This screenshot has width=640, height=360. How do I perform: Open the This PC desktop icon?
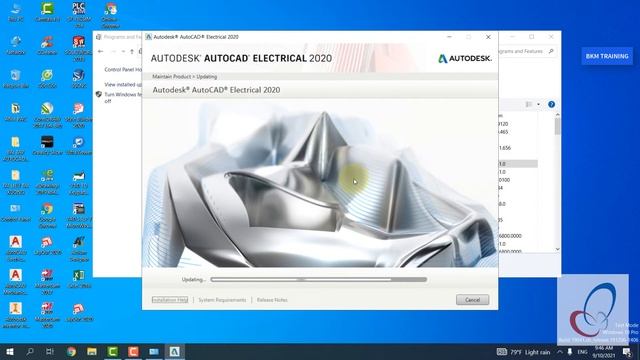(x=16, y=12)
